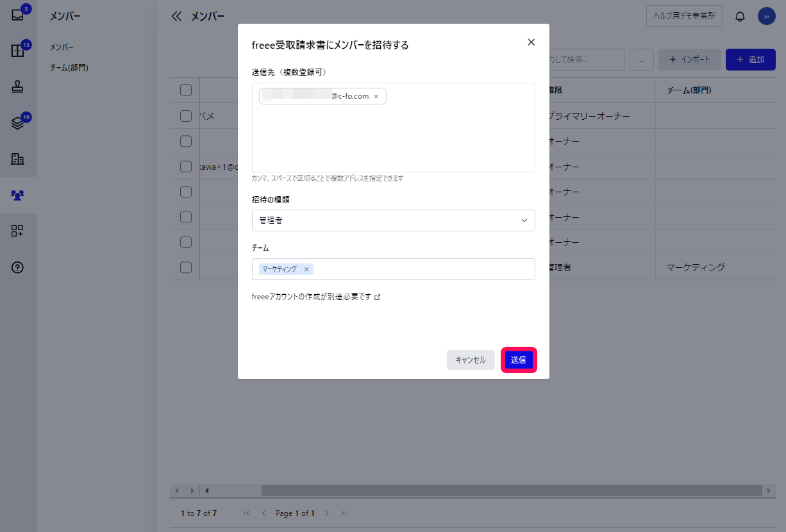Click the キャンセル button

click(x=471, y=360)
